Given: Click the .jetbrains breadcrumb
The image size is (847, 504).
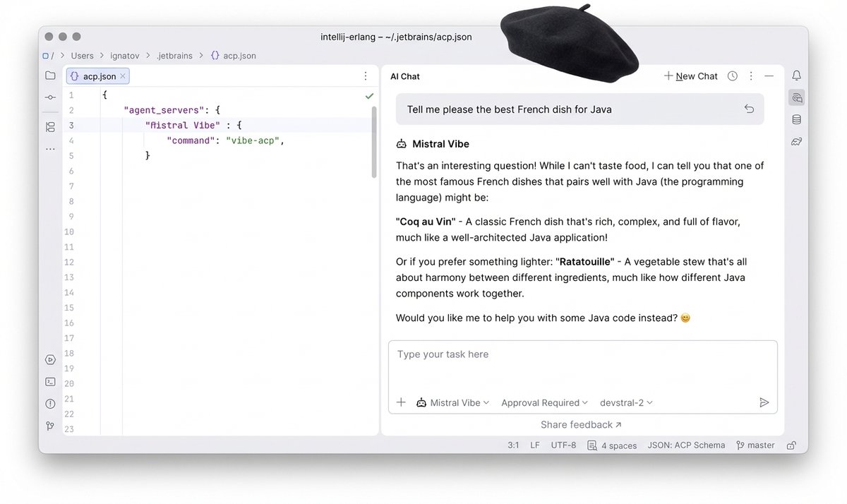Looking at the screenshot, I should click(x=174, y=55).
